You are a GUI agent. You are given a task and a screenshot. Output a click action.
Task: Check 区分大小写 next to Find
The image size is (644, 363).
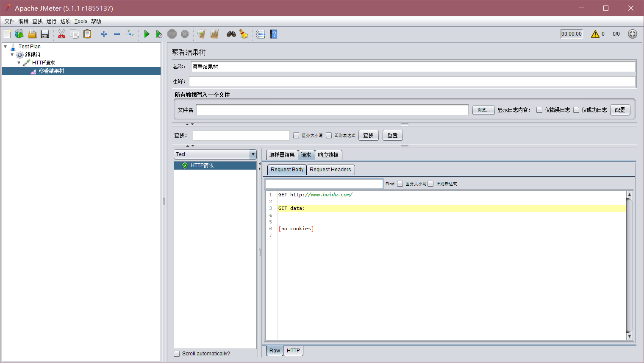(x=400, y=184)
